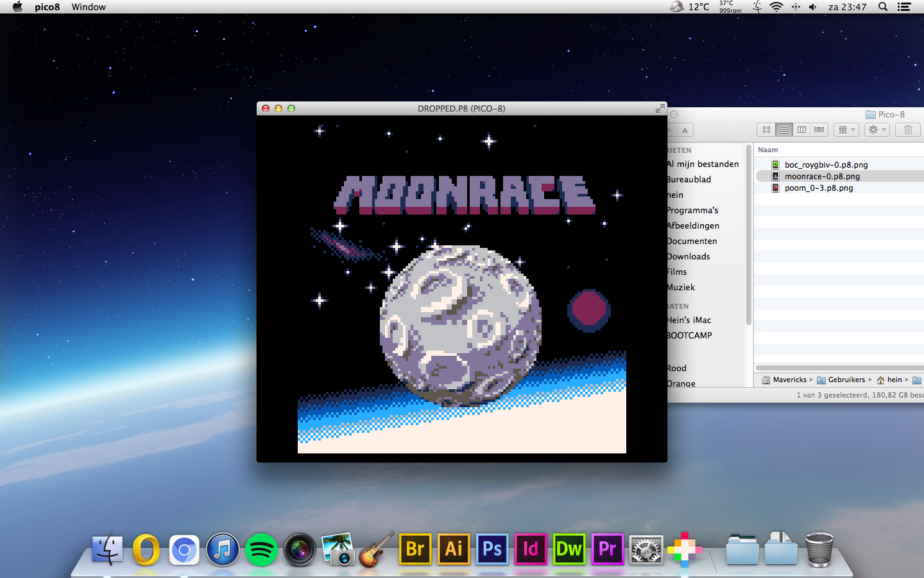
Task: Launch Photoshop from the Dock
Action: [492, 550]
